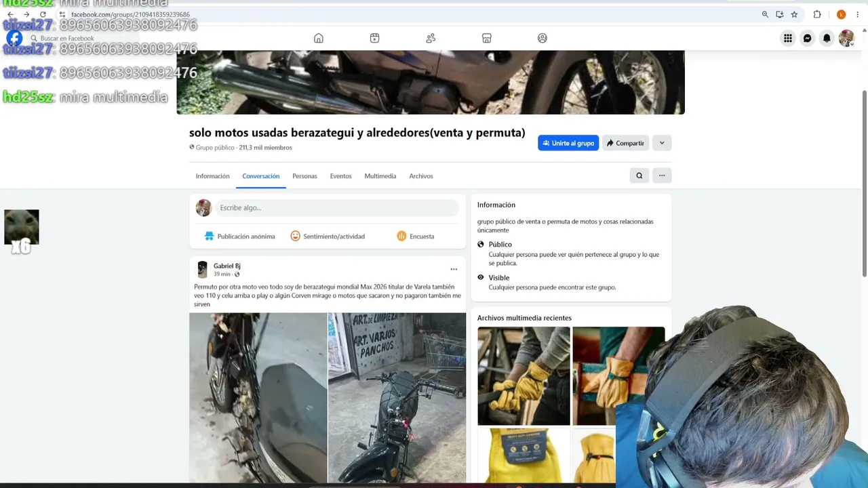Open the Facebook apps menu grid
868x488 pixels.
click(788, 39)
